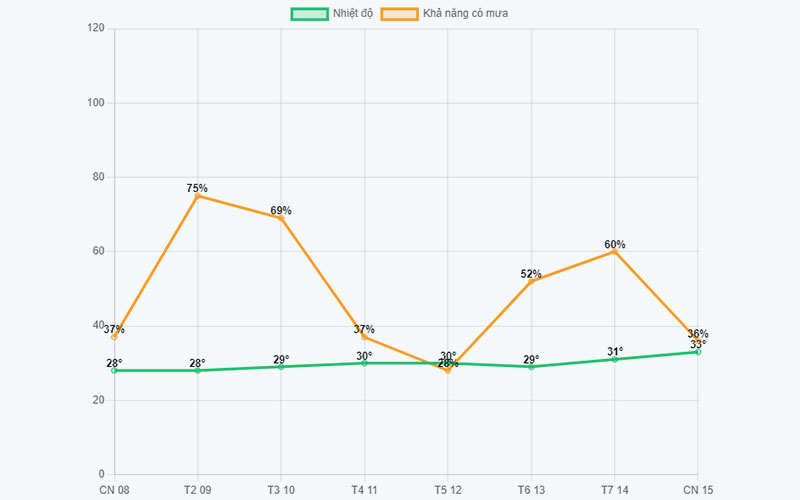The image size is (800, 500).
Task: Click the 36% rain point on CN 15
Action: [x=698, y=341]
